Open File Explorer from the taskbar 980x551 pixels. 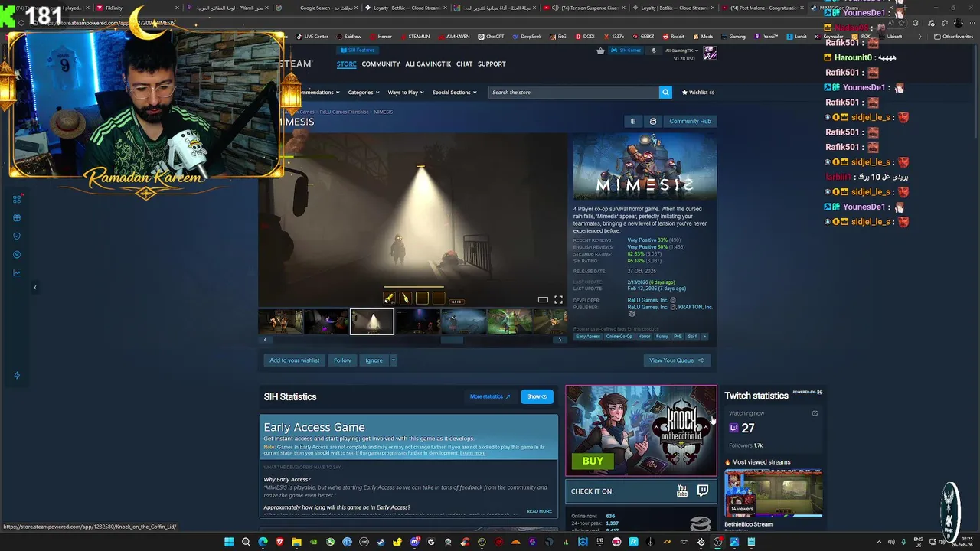coord(296,542)
